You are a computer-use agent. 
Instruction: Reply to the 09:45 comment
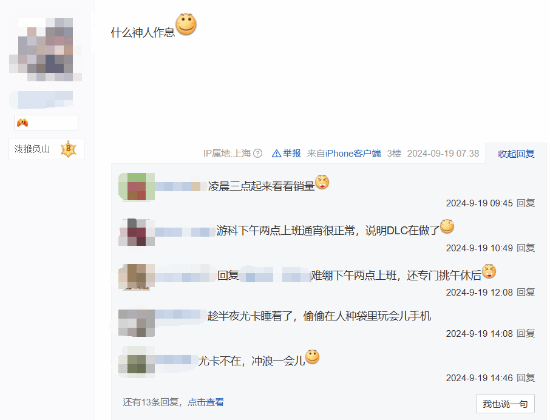(525, 203)
